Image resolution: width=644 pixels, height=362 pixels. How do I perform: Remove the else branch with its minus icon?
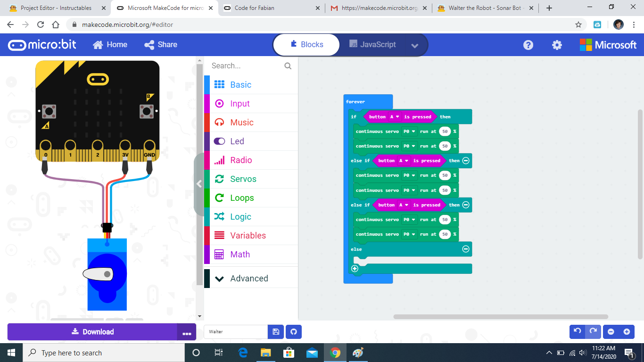click(466, 249)
